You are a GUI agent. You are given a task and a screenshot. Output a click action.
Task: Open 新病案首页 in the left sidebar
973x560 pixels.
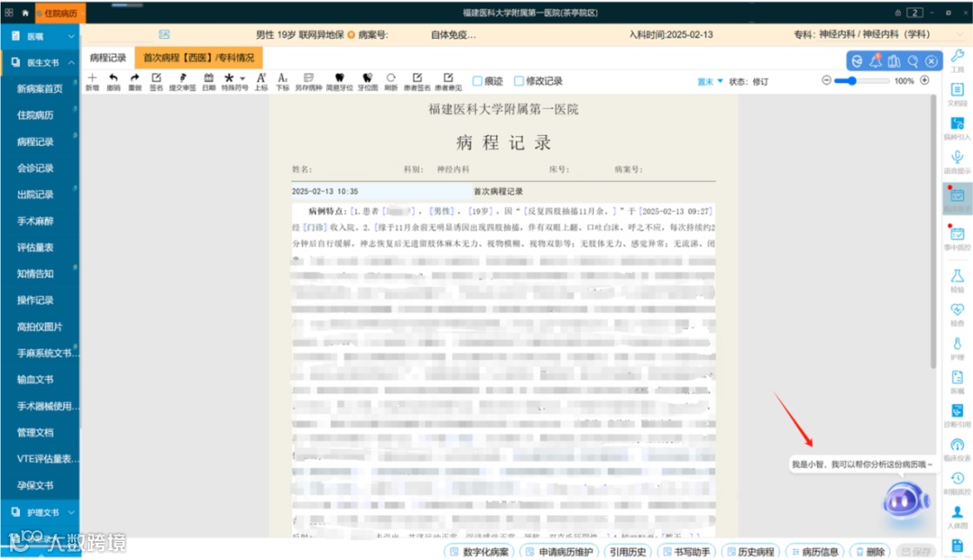[40, 89]
